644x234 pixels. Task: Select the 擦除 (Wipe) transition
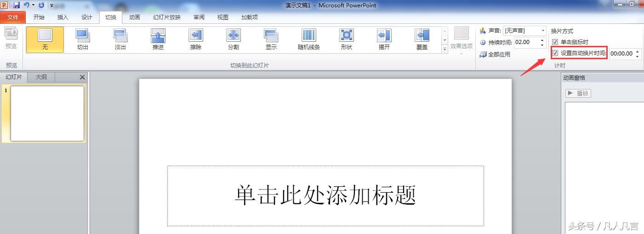coord(196,39)
